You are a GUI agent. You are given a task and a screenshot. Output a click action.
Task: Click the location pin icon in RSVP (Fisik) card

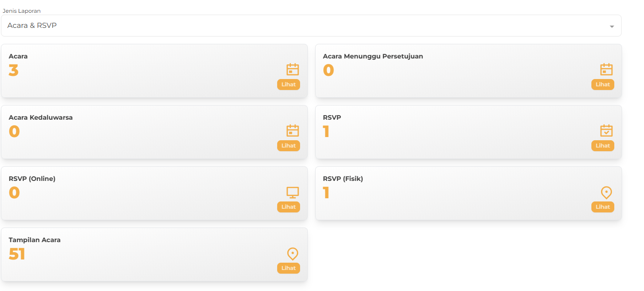(x=606, y=192)
